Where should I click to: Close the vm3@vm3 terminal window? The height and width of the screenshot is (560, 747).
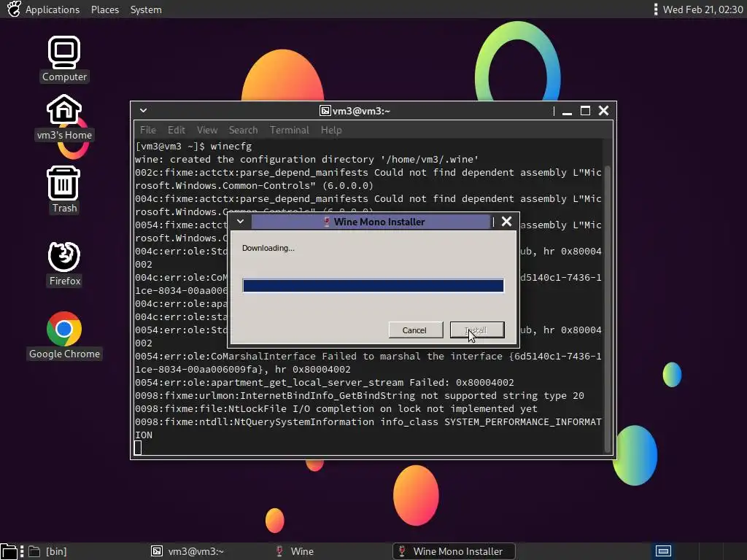pyautogui.click(x=603, y=111)
